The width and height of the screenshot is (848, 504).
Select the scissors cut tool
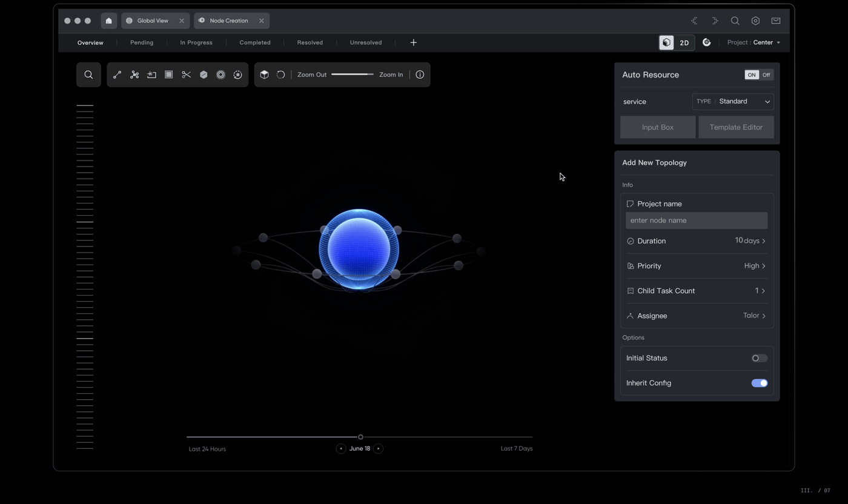186,75
